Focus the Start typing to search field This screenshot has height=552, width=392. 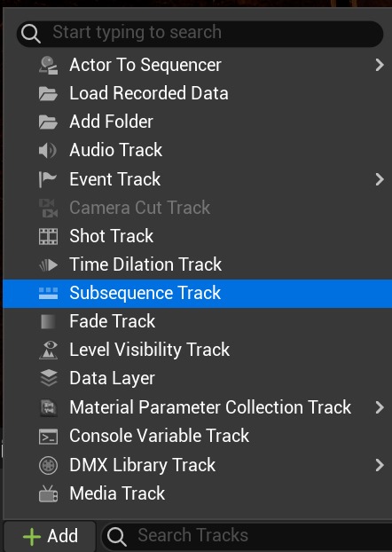click(x=200, y=34)
